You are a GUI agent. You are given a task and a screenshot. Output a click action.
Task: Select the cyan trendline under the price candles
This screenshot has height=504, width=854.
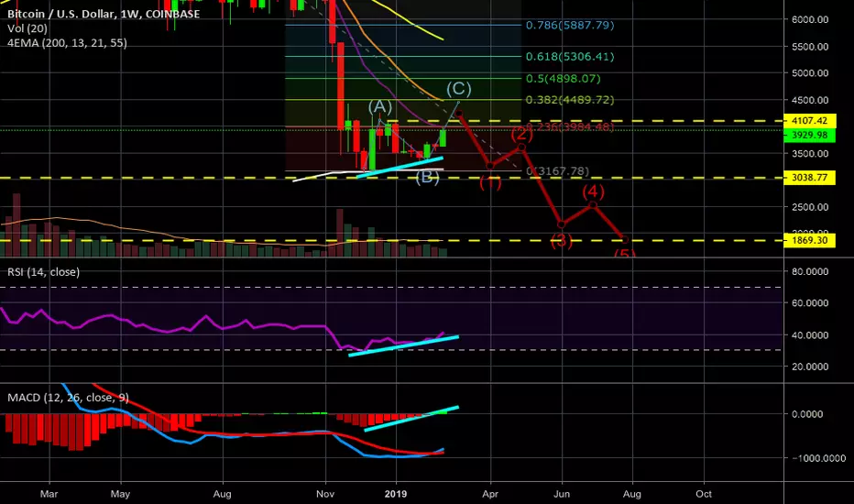tap(400, 168)
